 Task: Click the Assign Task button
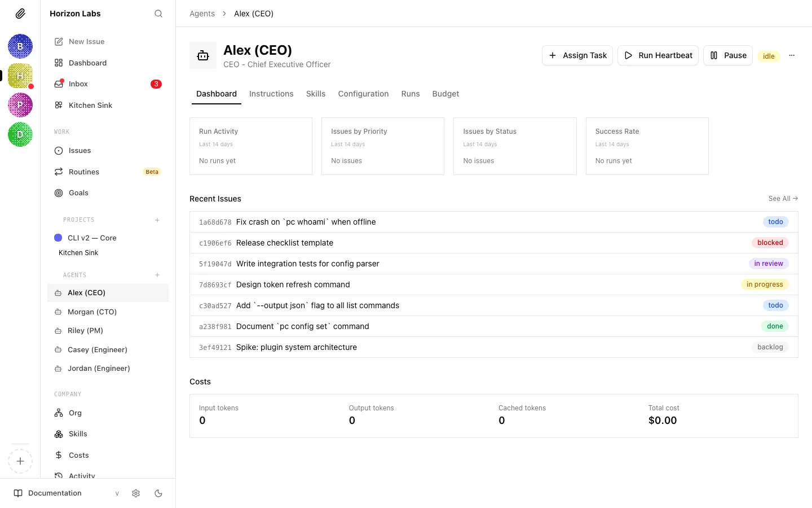[577, 55]
